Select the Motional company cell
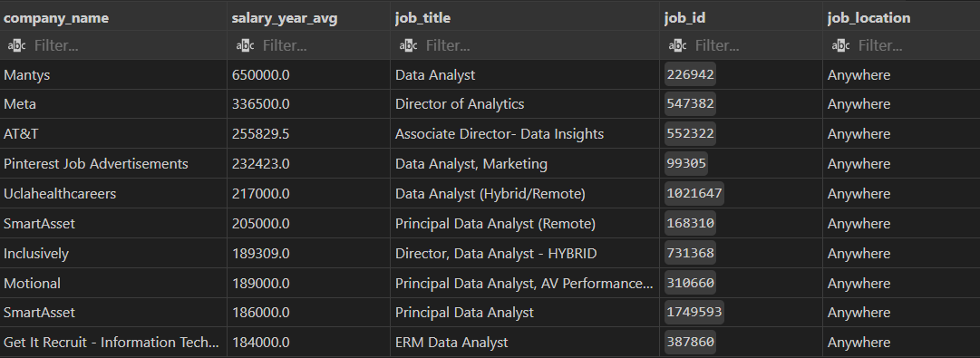Screen dimensions: 980x358 click(x=113, y=283)
